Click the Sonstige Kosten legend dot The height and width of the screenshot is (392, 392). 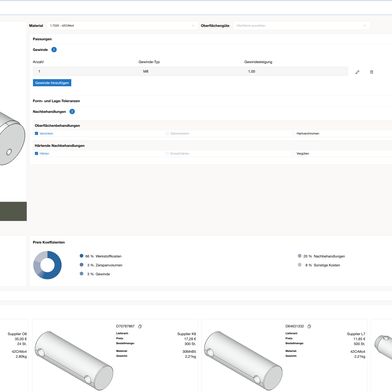[x=299, y=265]
